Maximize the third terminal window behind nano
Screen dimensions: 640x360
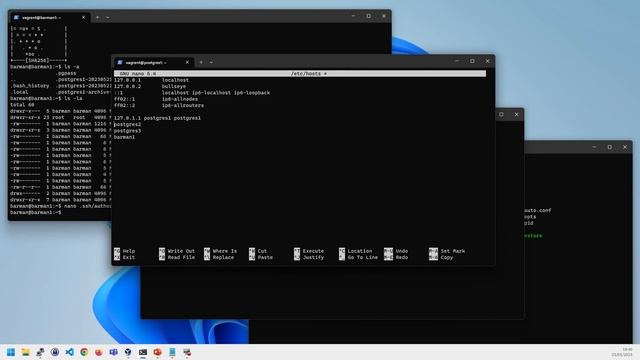pos(501,115)
